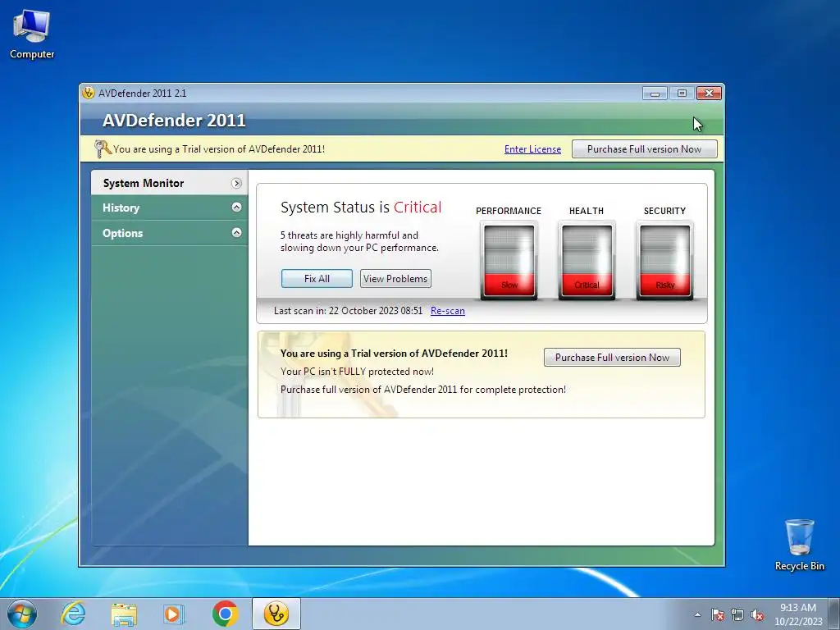Image resolution: width=840 pixels, height=630 pixels.
Task: Click the Security Risky gauge
Action: click(664, 260)
